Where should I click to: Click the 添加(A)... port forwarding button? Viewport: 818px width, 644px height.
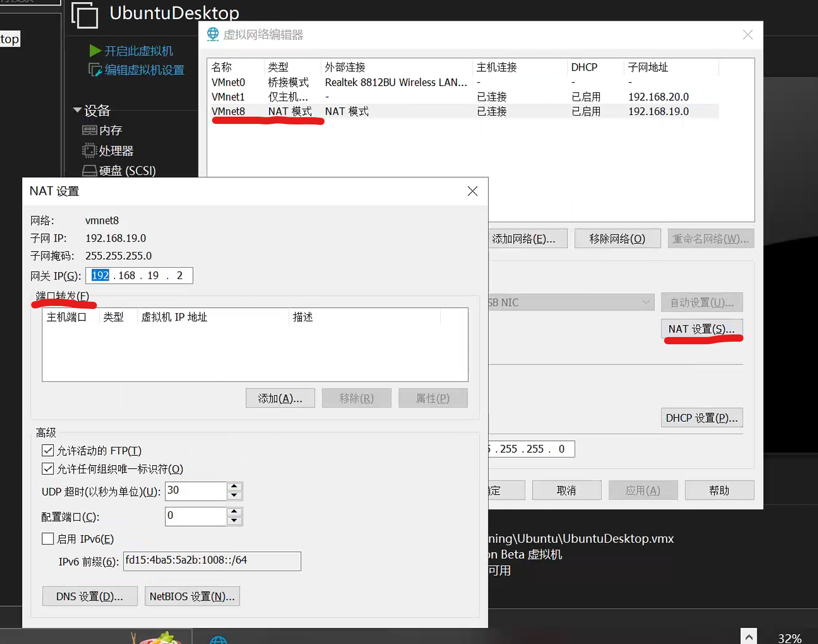tap(280, 398)
